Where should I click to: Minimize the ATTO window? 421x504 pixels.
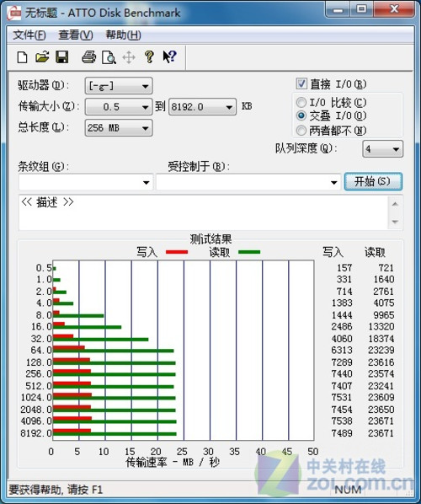pos(338,9)
